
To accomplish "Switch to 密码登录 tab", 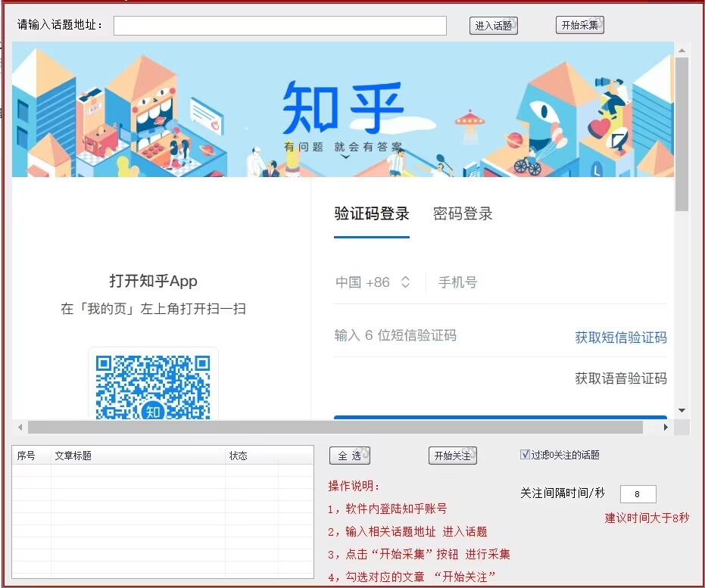I will pyautogui.click(x=463, y=214).
